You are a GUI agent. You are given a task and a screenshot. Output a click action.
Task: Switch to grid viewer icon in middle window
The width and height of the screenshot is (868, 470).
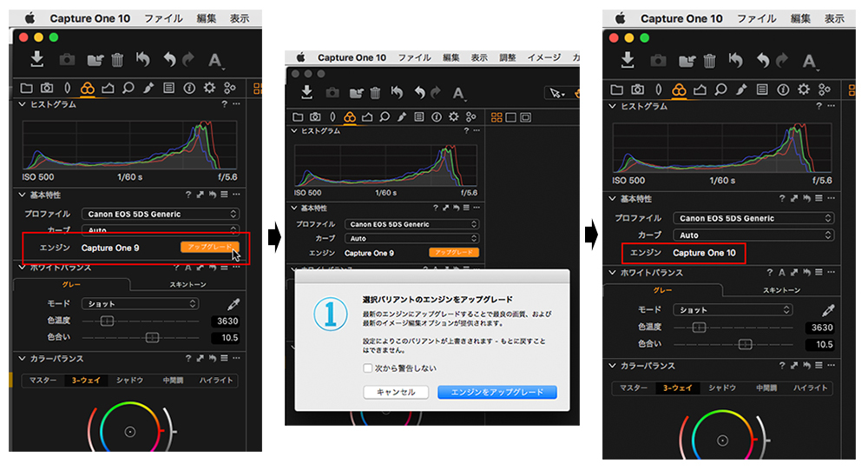[x=496, y=117]
